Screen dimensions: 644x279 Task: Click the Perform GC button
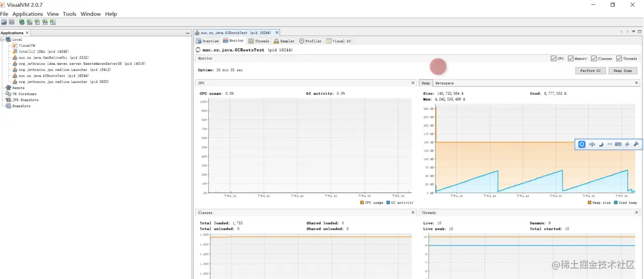(591, 71)
